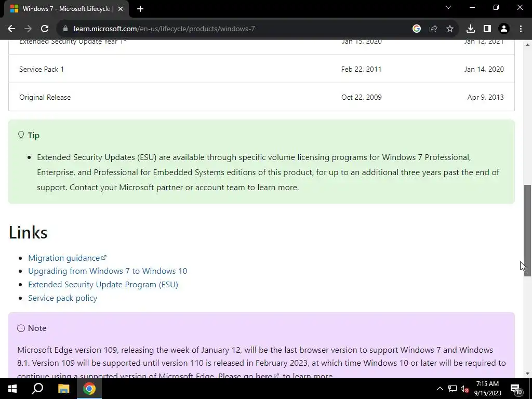The width and height of the screenshot is (532, 399).
Task: Open the taskbar clock and date
Action: click(x=487, y=389)
